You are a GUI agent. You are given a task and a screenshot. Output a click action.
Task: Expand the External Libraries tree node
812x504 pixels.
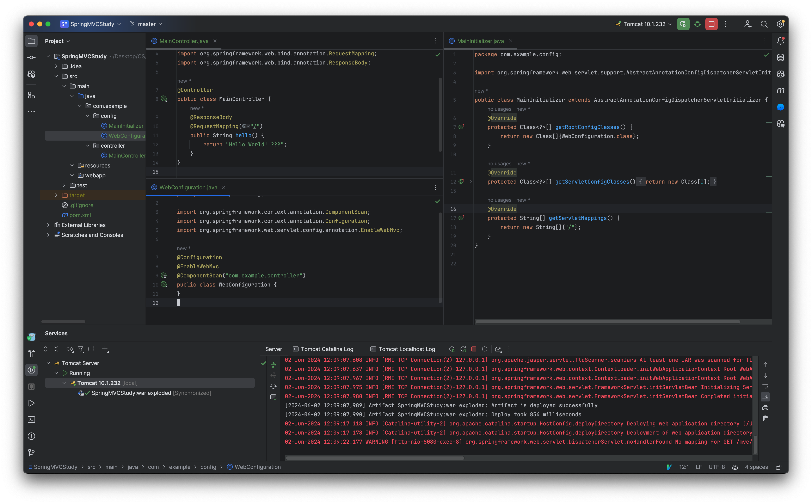48,225
